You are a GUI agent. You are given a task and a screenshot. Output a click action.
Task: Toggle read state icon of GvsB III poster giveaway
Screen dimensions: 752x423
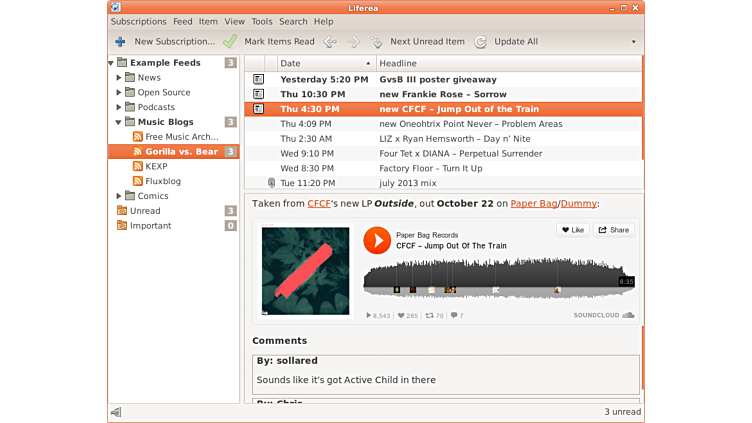(258, 79)
